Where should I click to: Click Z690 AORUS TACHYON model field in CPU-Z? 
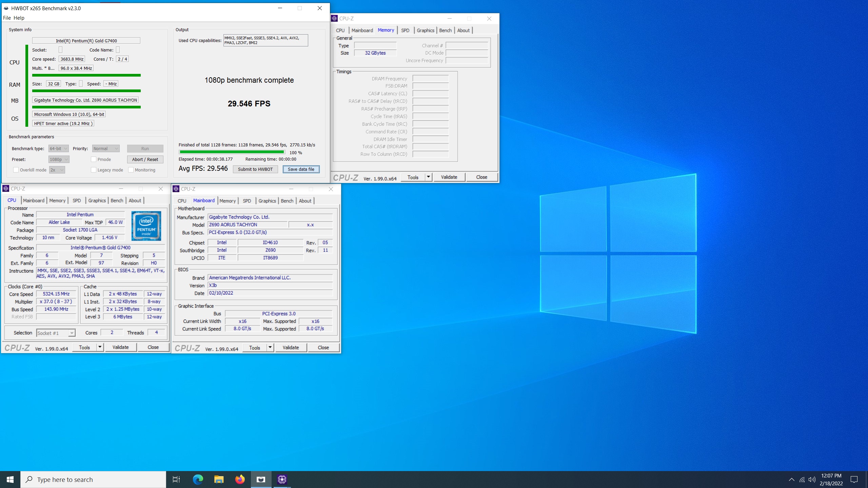pos(247,225)
